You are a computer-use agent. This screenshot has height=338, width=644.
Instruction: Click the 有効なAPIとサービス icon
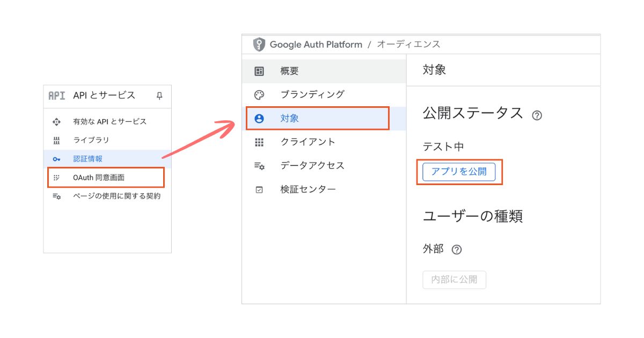(56, 122)
